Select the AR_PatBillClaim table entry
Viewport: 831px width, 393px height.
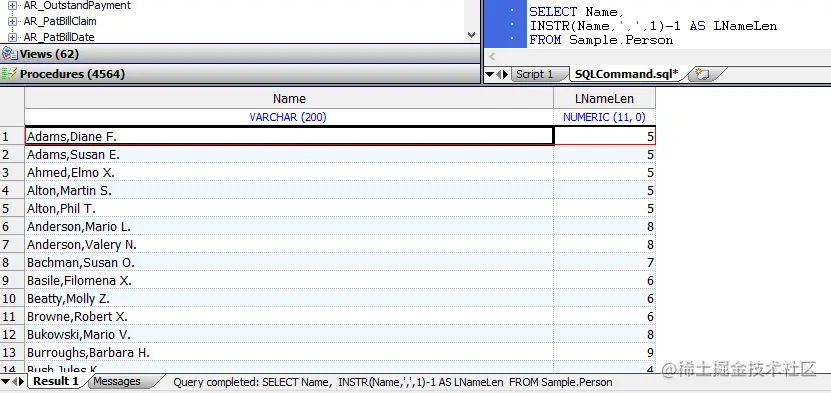pyautogui.click(x=60, y=22)
